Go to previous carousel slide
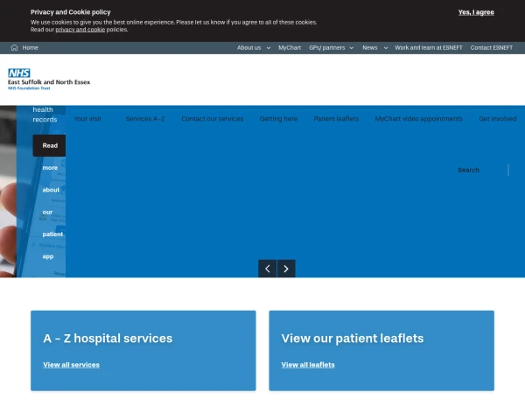This screenshot has width=525, height=420. pyautogui.click(x=268, y=269)
